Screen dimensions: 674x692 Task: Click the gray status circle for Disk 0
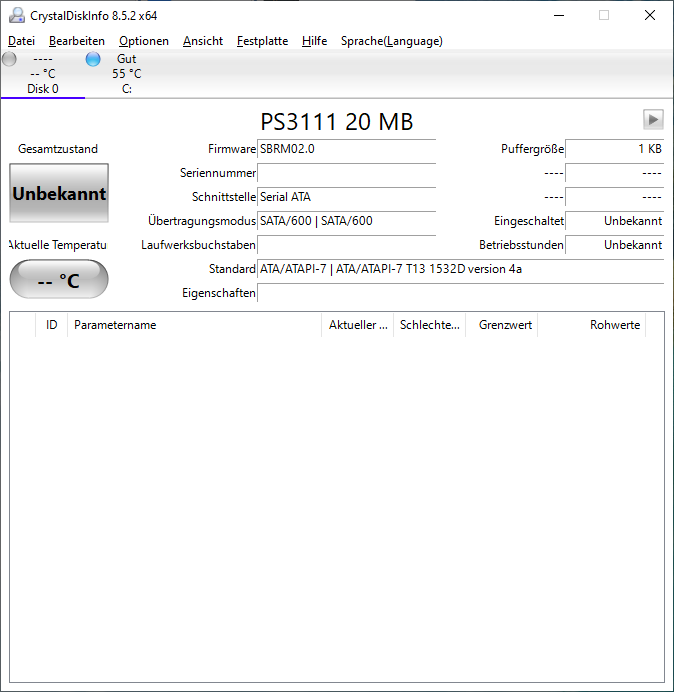tap(9, 59)
